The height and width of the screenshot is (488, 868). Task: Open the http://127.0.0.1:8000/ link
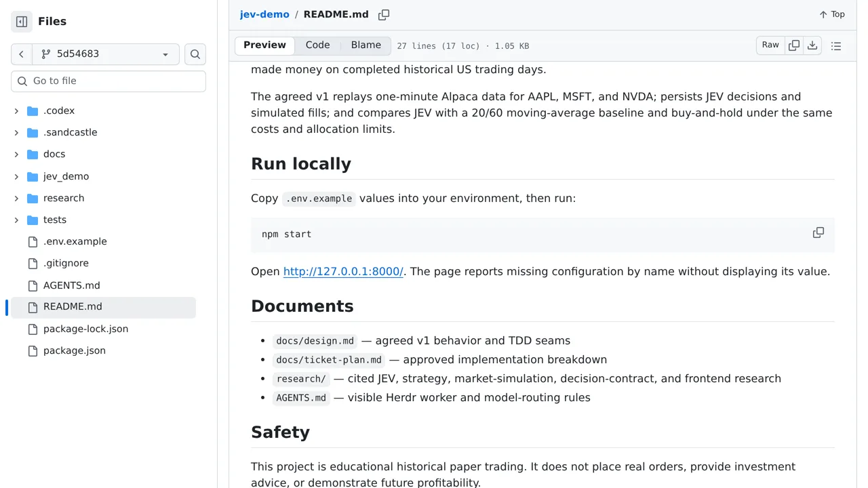click(x=343, y=272)
